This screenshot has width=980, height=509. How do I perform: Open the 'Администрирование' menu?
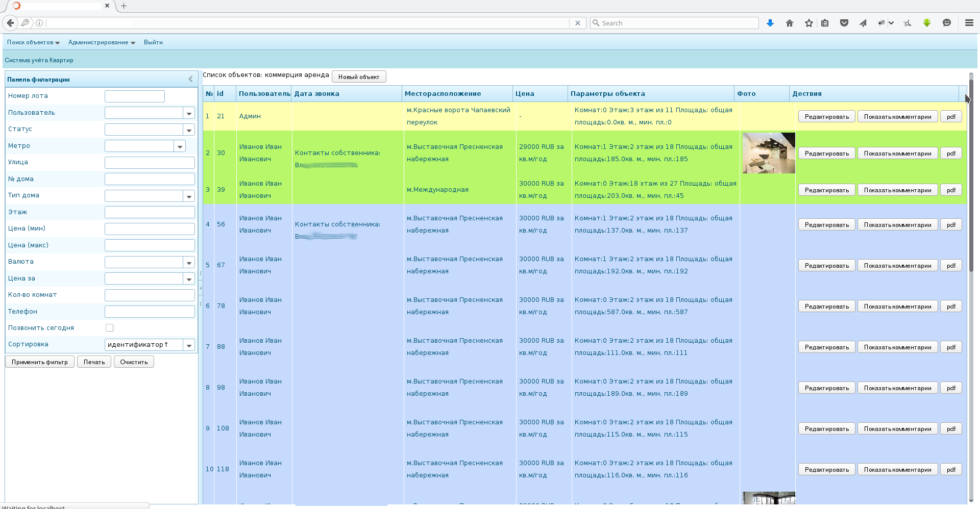tap(102, 42)
